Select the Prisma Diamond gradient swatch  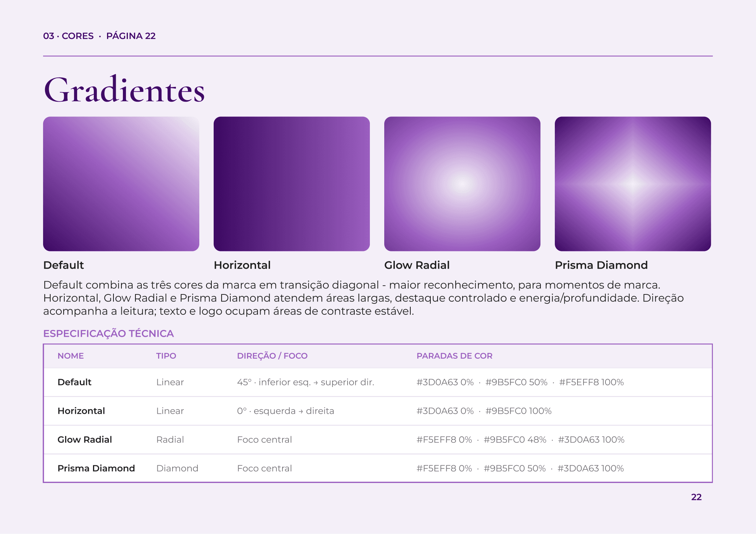click(633, 184)
